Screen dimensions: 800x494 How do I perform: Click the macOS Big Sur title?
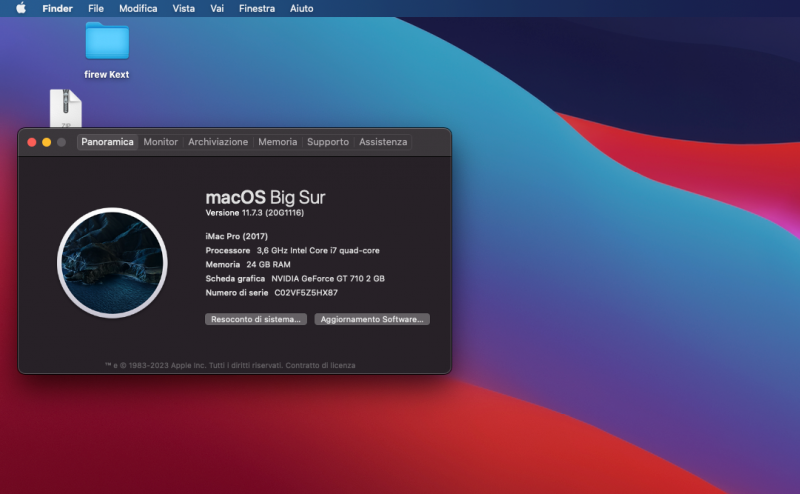(x=265, y=197)
